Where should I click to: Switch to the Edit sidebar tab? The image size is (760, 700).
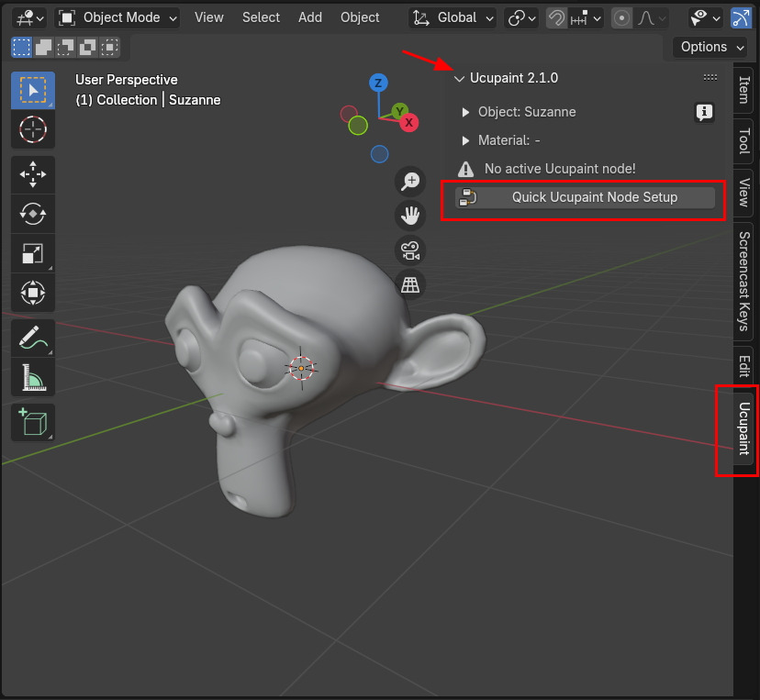[743, 366]
